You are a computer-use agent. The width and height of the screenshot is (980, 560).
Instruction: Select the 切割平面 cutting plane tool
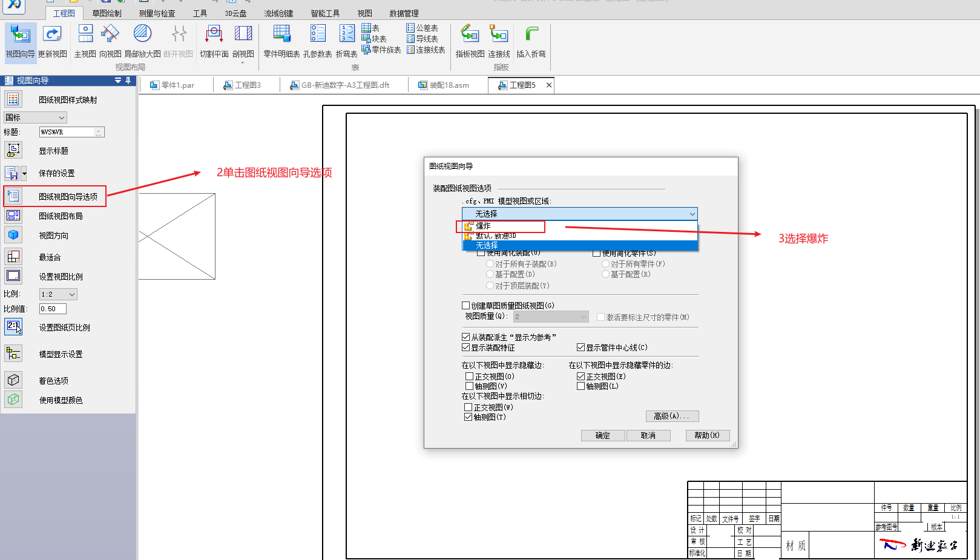point(214,41)
